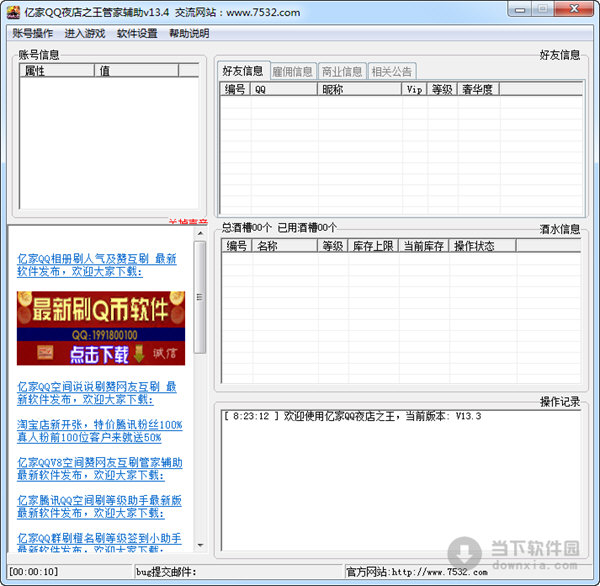Minimize the 夜店之王 window

tap(520, 10)
